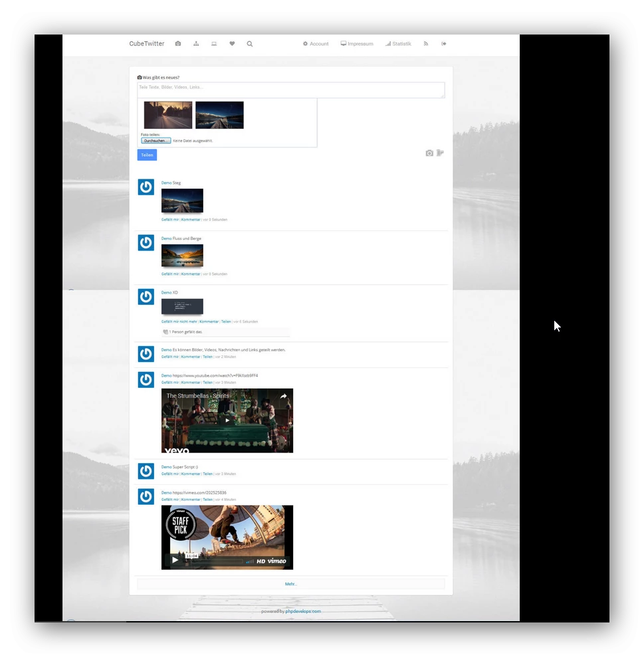Click Gefällt mir on the vimeo post
Image resolution: width=644 pixels, height=657 pixels.
pyautogui.click(x=169, y=500)
